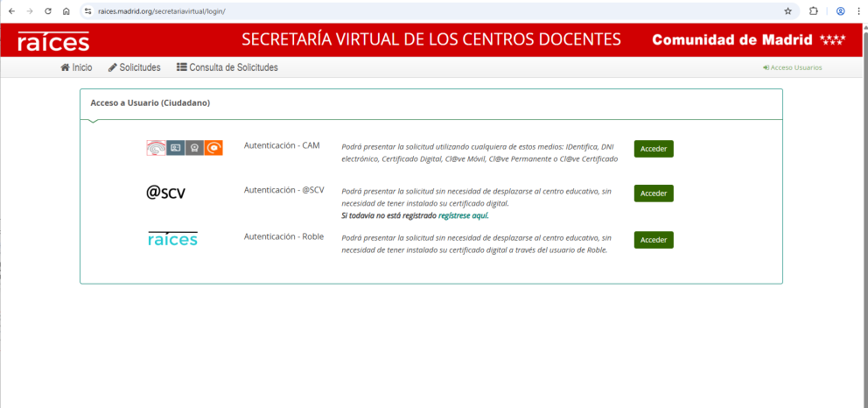Bookmark this page with the star icon

click(x=787, y=11)
